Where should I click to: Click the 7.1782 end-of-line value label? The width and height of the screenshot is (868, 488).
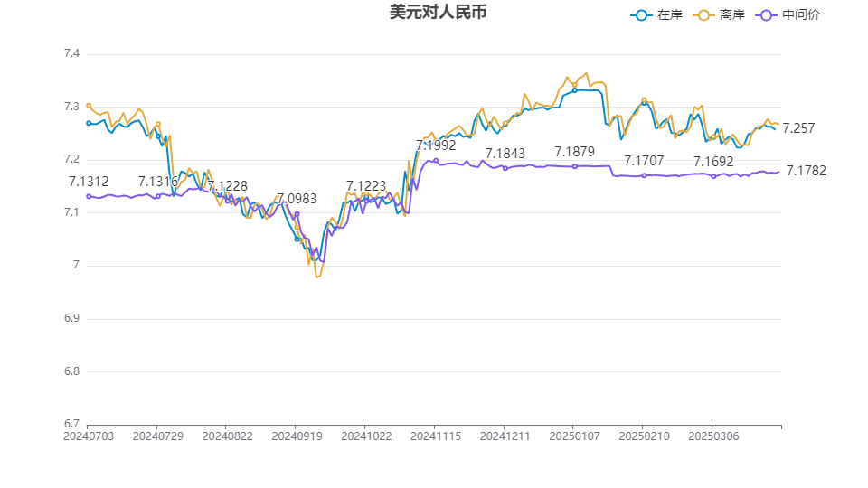807,171
